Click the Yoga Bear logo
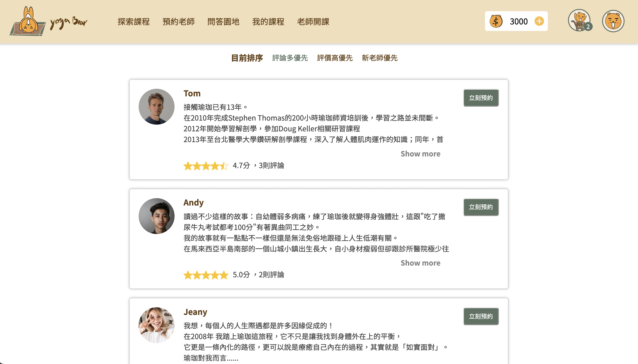 click(49, 22)
